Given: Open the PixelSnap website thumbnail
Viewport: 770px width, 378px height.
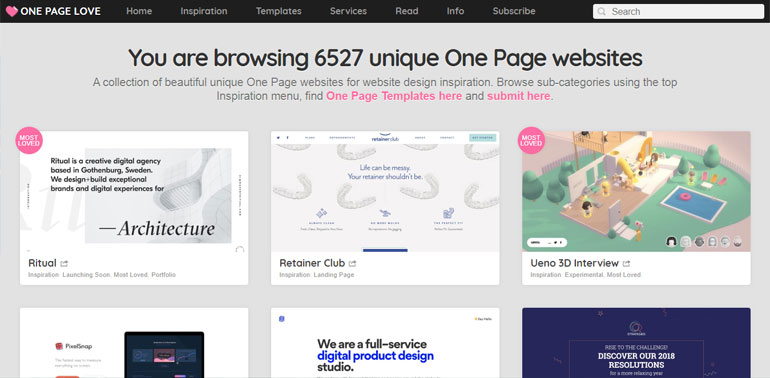Looking at the screenshot, I should pyautogui.click(x=134, y=343).
